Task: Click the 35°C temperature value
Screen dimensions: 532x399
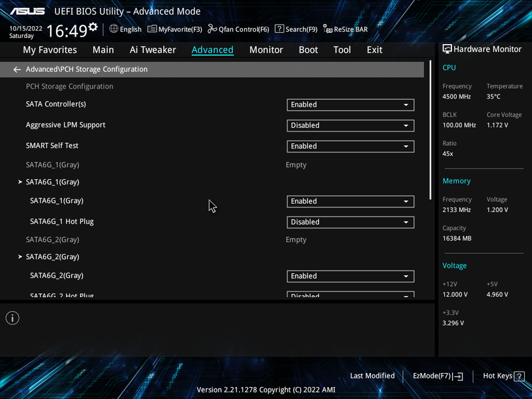Action: pos(493,97)
